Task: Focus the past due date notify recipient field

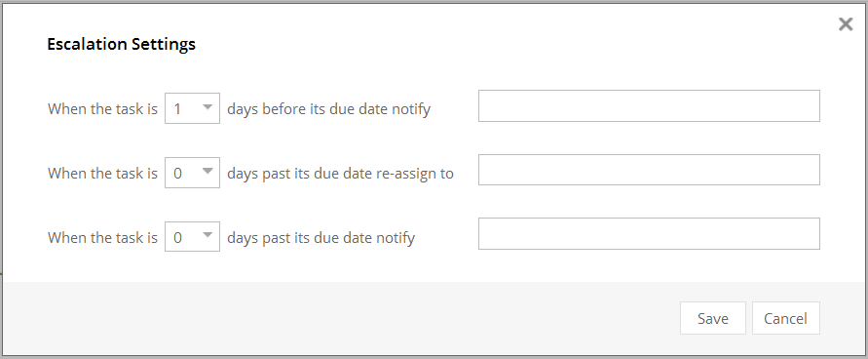Action: coord(649,233)
